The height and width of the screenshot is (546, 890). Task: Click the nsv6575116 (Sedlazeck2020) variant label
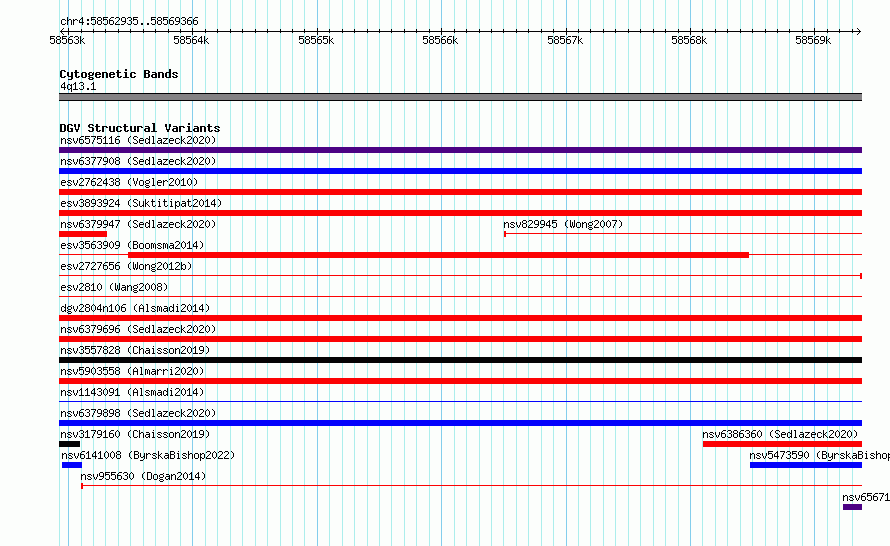point(138,140)
